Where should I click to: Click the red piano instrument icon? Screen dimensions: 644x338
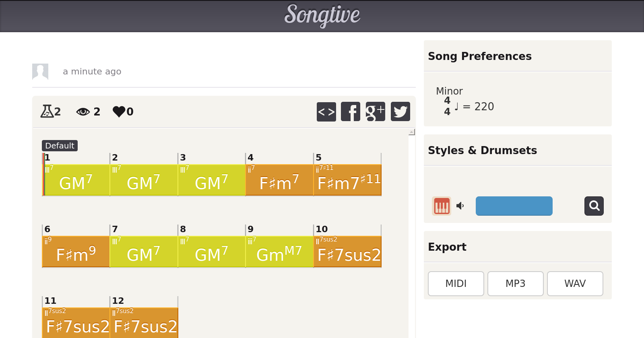441,206
